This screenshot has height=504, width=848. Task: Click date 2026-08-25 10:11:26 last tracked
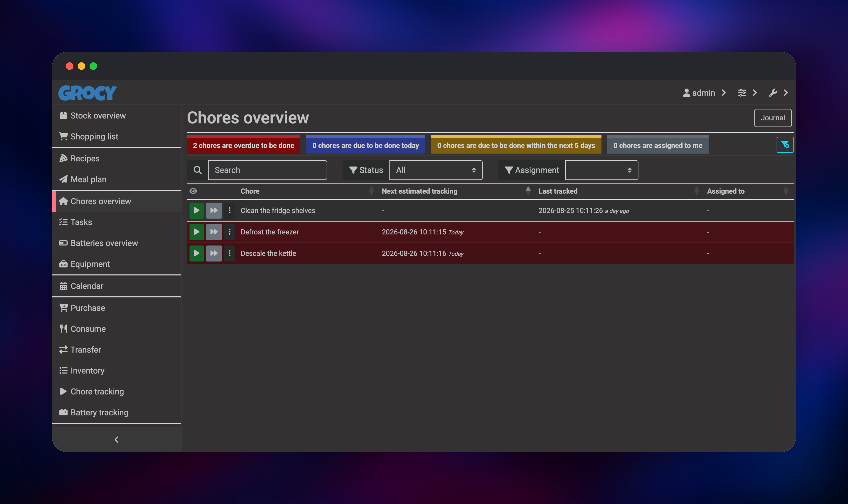tap(570, 211)
